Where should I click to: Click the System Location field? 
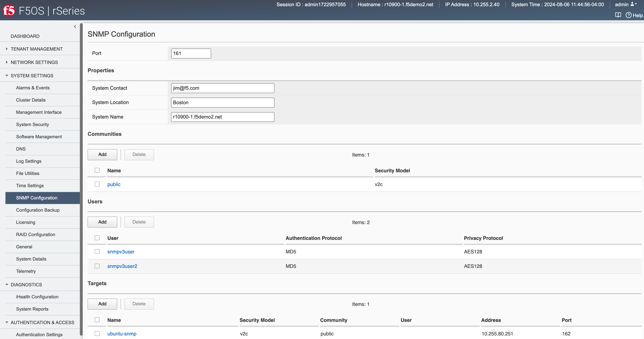pos(222,103)
